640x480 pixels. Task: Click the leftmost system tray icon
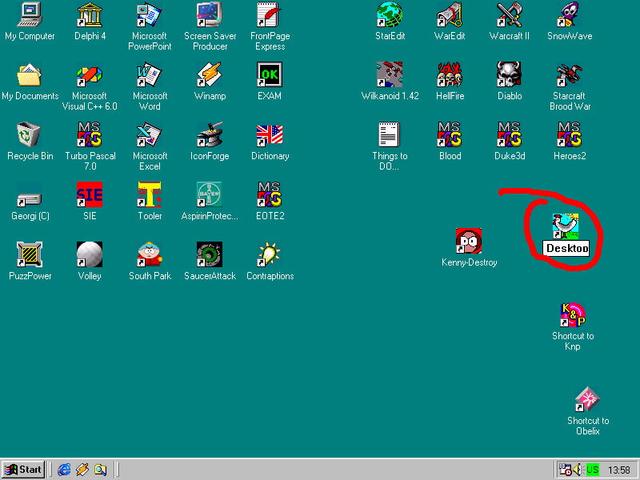tap(565, 470)
